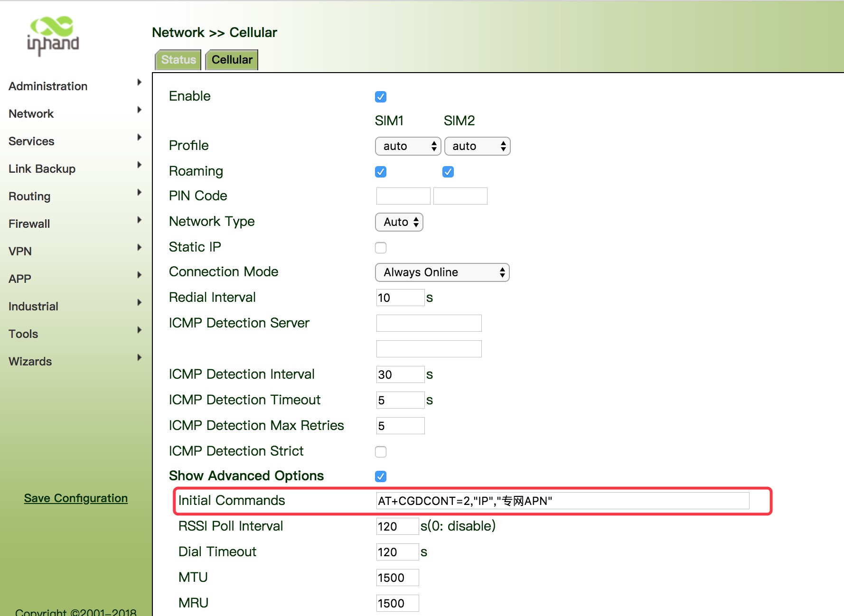Viewport: 844px width, 616px height.
Task: Open the Network Type dropdown
Action: pyautogui.click(x=399, y=222)
